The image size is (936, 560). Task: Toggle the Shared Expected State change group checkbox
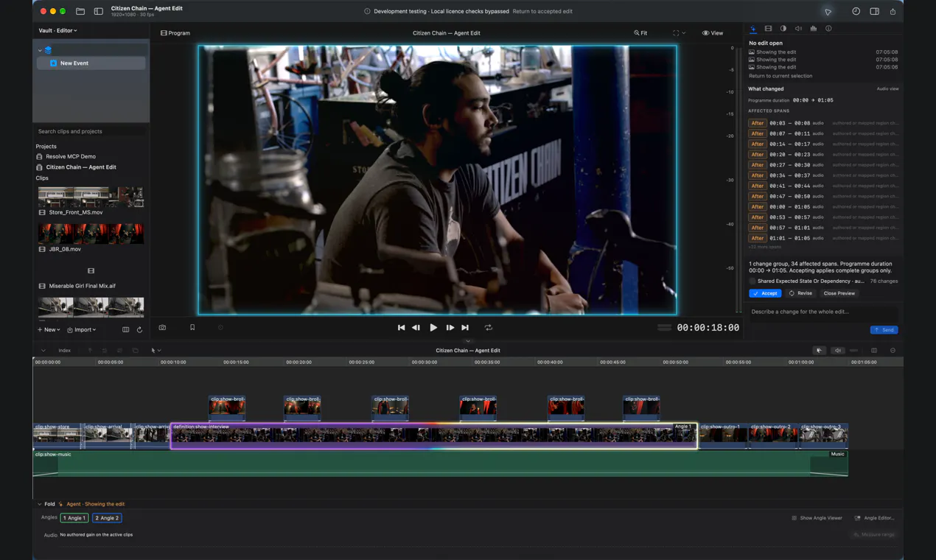coord(752,281)
